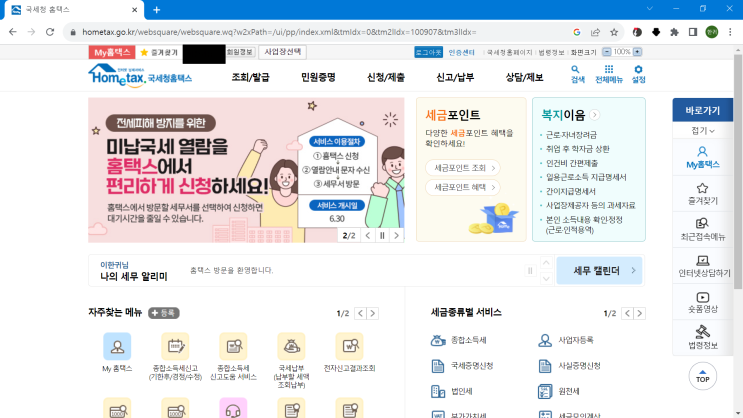Add a menu with the 등록 button
Image resolution: width=743 pixels, height=418 pixels.
163,313
